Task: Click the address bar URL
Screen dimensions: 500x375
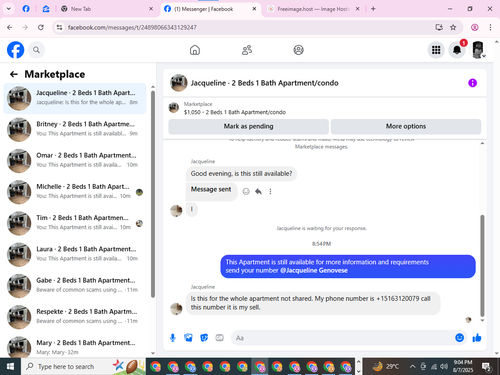Action: pos(132,27)
